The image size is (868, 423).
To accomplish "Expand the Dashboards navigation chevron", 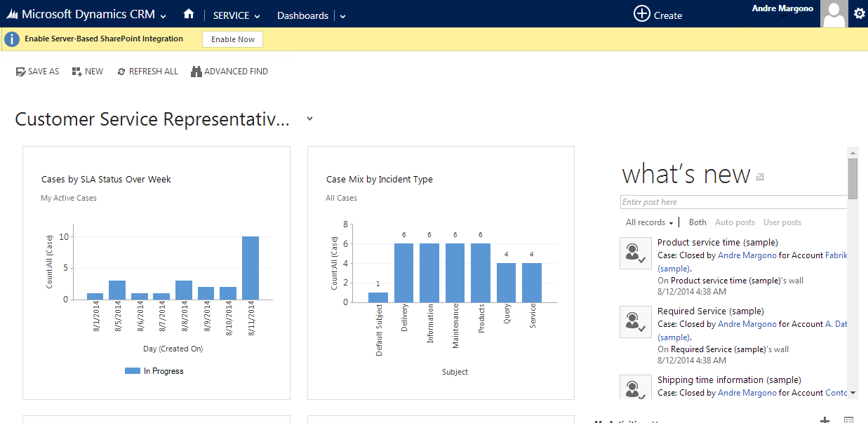I will (x=342, y=15).
